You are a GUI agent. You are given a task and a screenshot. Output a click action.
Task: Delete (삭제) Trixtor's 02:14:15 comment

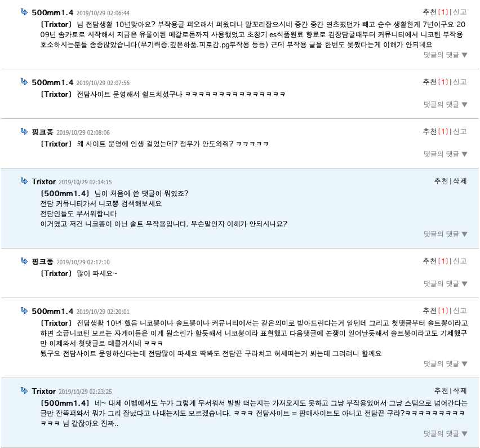click(460, 181)
